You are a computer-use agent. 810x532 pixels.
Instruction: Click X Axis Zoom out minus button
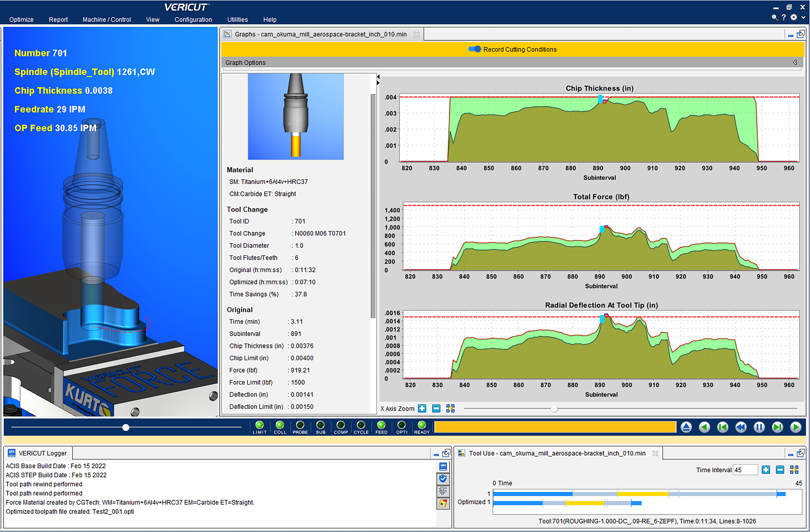436,409
